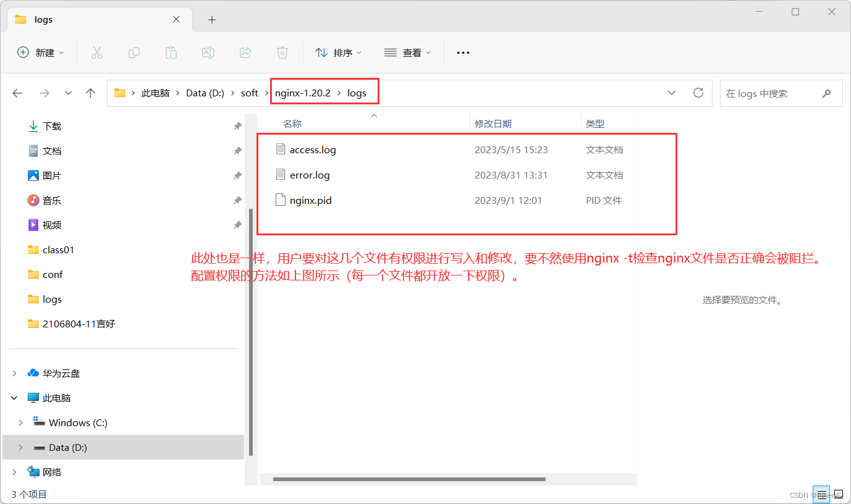Viewport: 851px width, 504px height.
Task: Click the error.log file icon
Action: pyautogui.click(x=281, y=175)
